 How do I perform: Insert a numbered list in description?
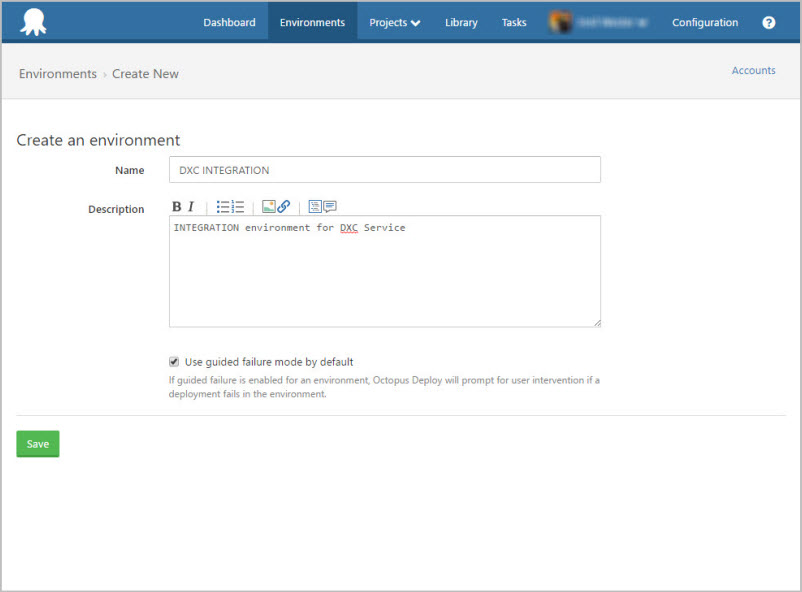click(238, 207)
